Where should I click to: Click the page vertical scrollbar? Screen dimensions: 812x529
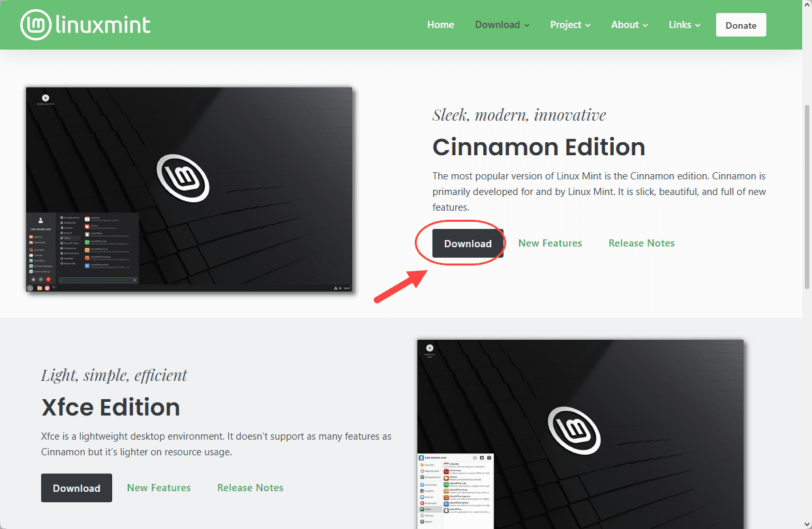tap(807, 196)
